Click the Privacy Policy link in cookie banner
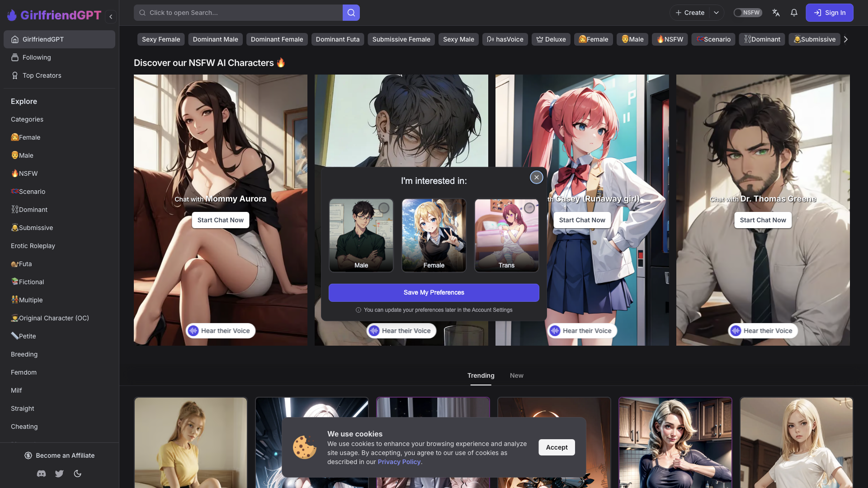This screenshot has height=488, width=868. 399,462
